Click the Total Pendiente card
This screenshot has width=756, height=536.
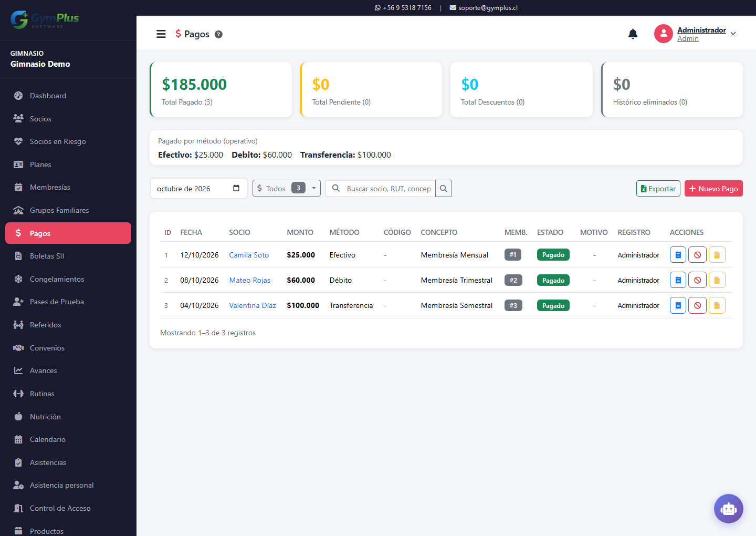[x=371, y=89]
